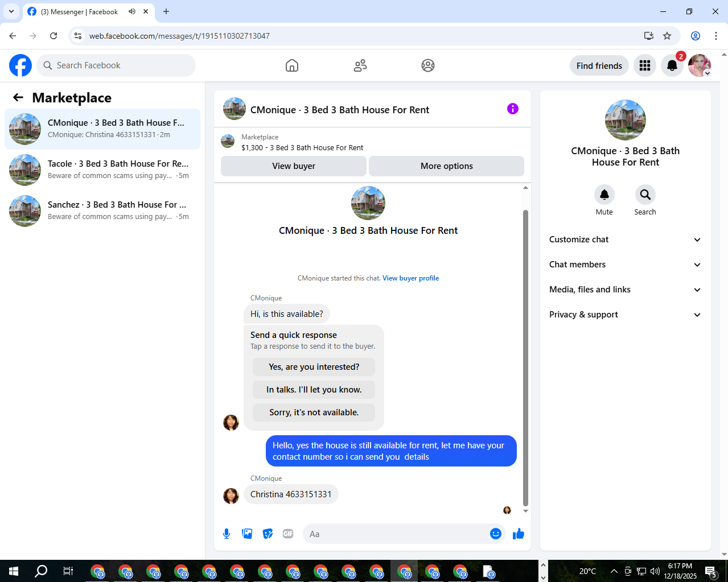Send quick reply "Yes, are you interested?"
The height and width of the screenshot is (582, 728).
(314, 367)
